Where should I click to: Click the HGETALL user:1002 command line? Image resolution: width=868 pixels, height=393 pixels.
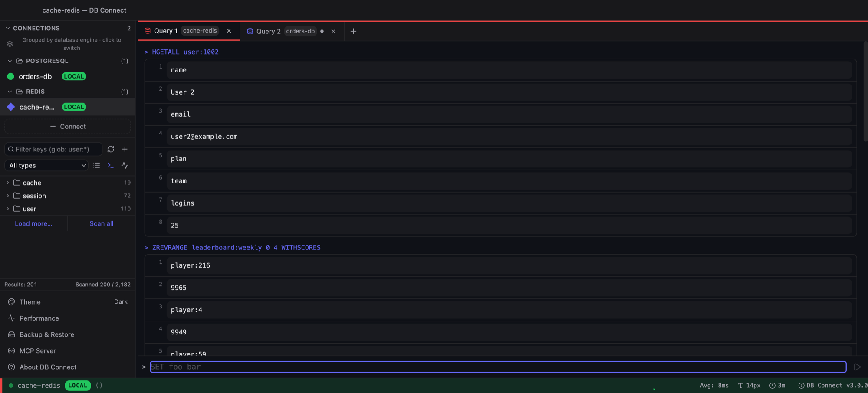(181, 52)
